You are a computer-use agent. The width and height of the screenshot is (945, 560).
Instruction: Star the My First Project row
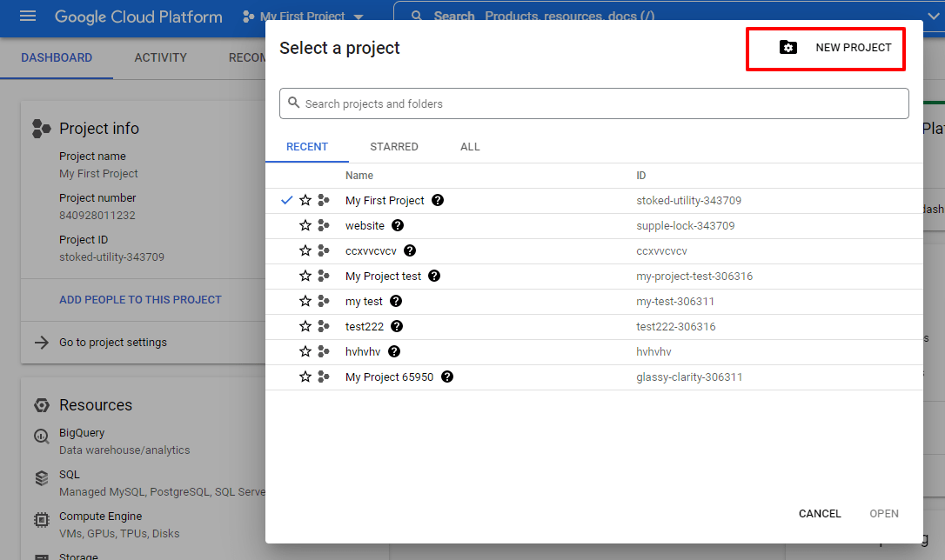click(305, 201)
